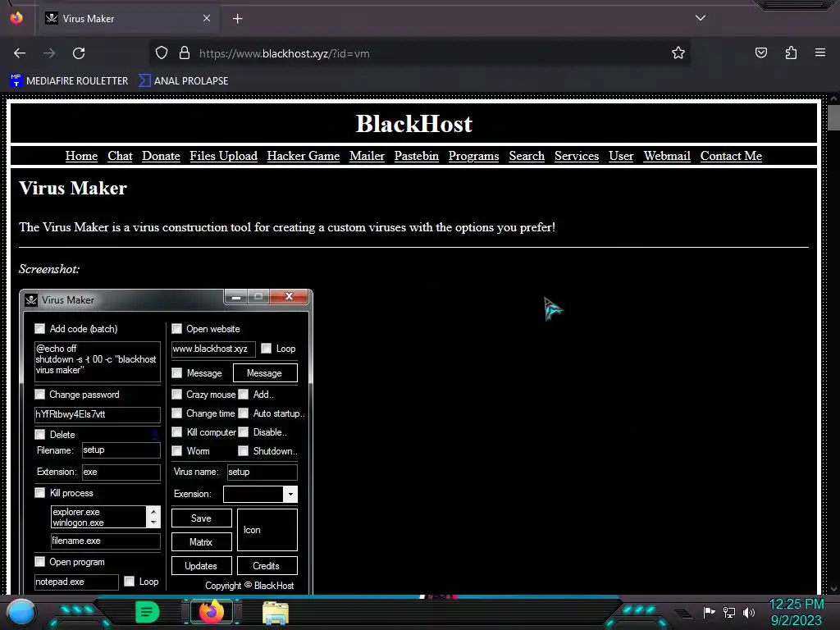Switch to Firefox in the taskbar

[x=211, y=612]
